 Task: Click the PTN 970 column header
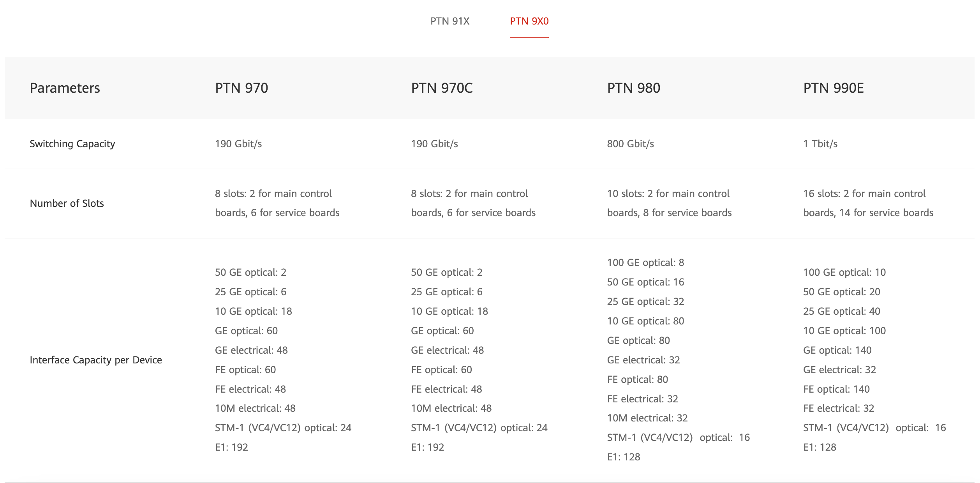pos(241,88)
